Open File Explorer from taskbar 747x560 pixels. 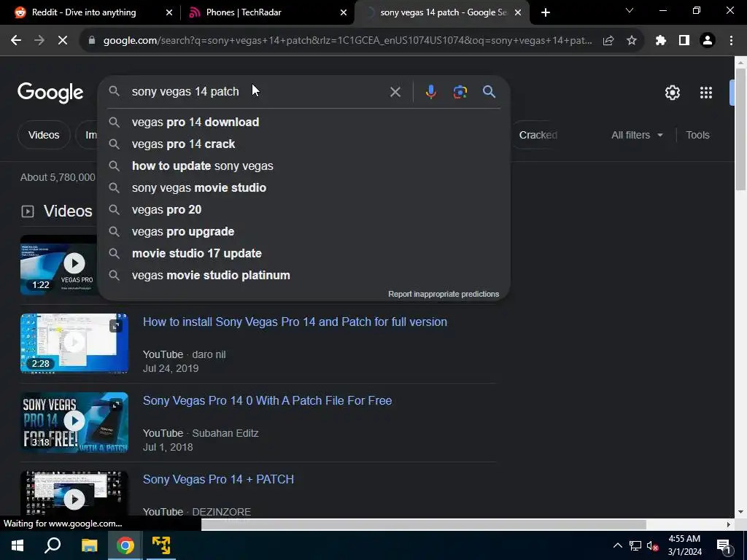(x=89, y=545)
